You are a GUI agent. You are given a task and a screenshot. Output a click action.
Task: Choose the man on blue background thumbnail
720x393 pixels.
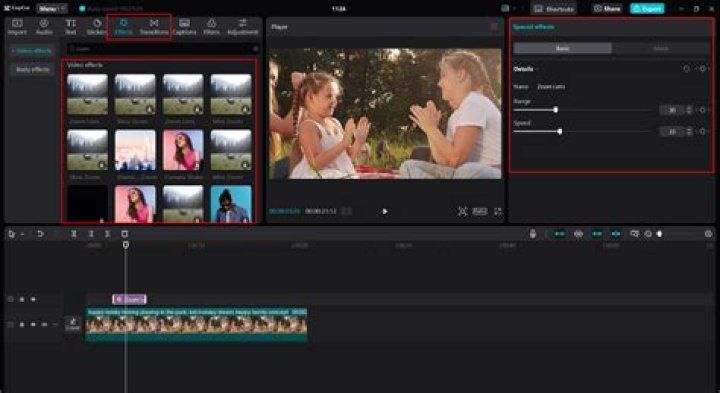pyautogui.click(x=231, y=204)
